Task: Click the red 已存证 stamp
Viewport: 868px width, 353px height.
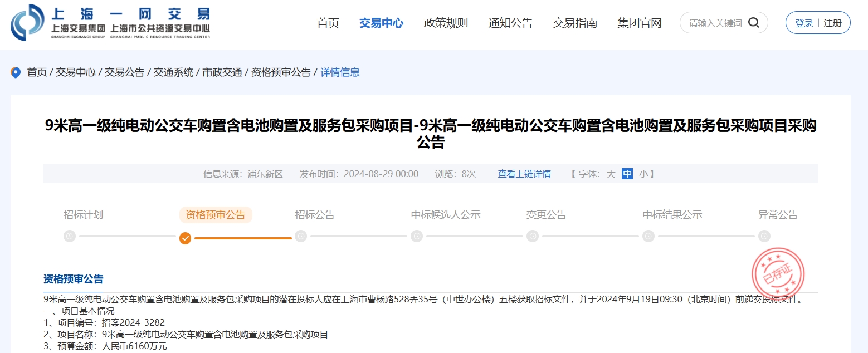Action: click(778, 273)
